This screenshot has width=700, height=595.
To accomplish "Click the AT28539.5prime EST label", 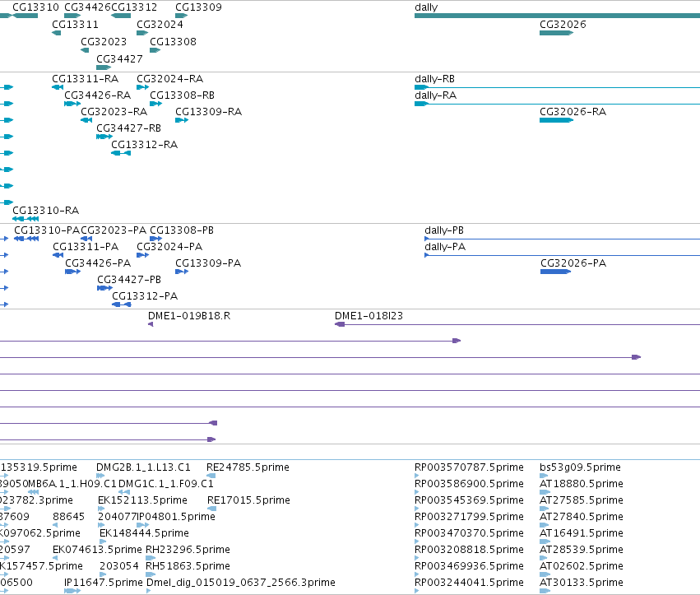I will [582, 550].
